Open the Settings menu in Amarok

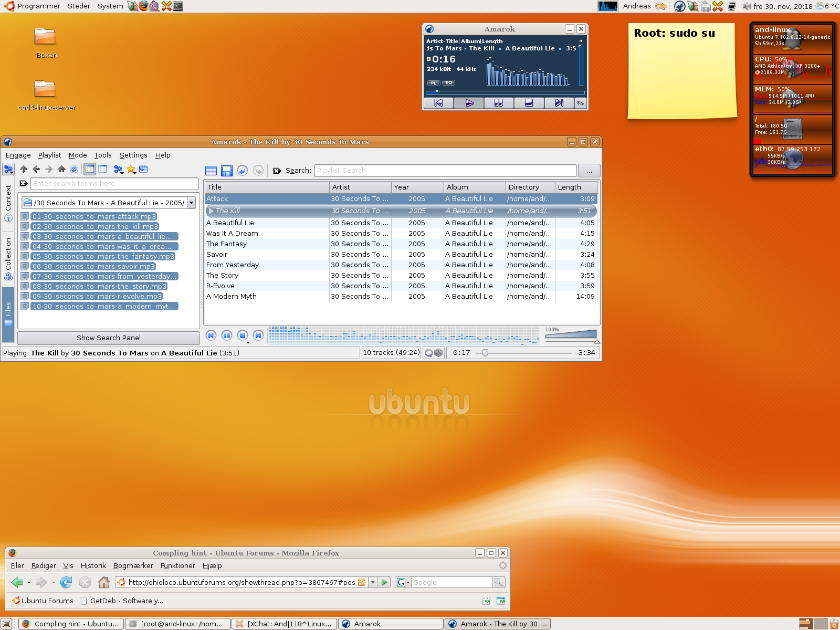[133, 155]
